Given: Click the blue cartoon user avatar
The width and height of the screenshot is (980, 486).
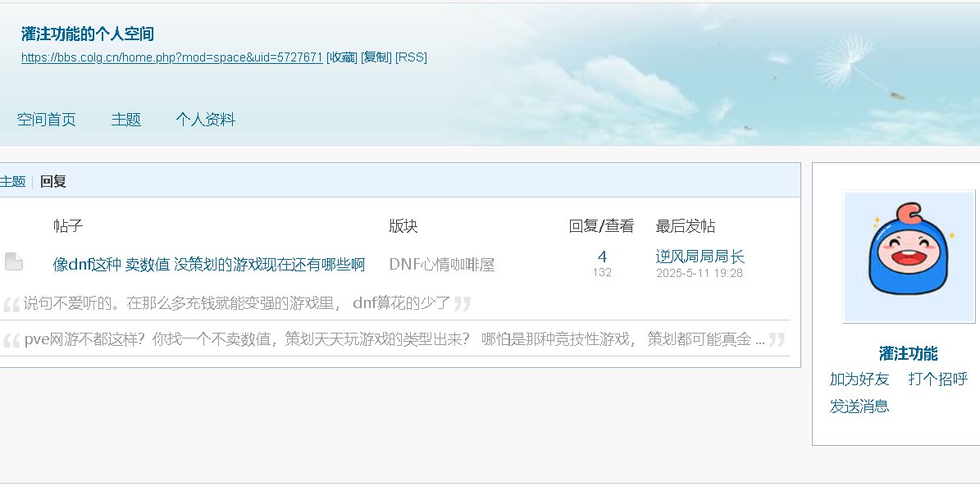Looking at the screenshot, I should 909,257.
